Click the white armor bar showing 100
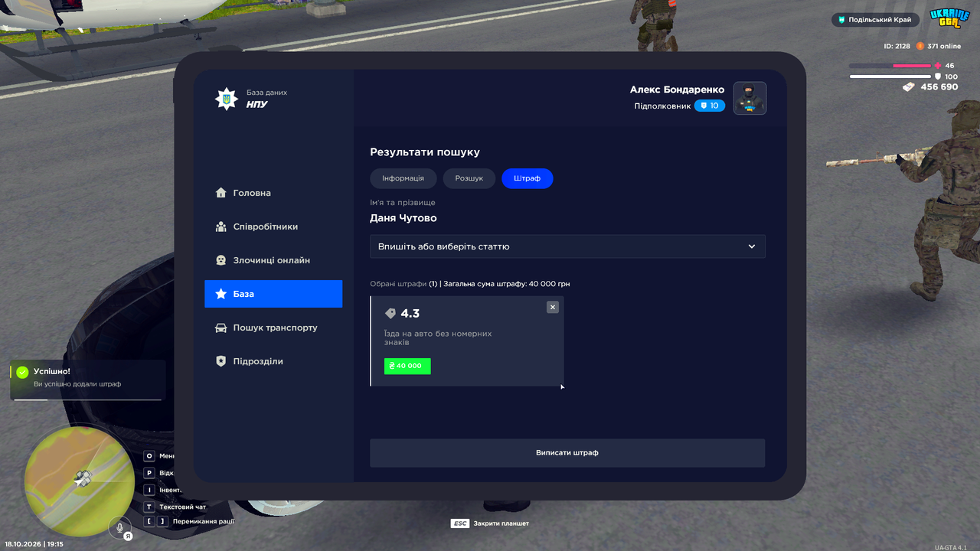The height and width of the screenshot is (551, 980). (x=890, y=77)
